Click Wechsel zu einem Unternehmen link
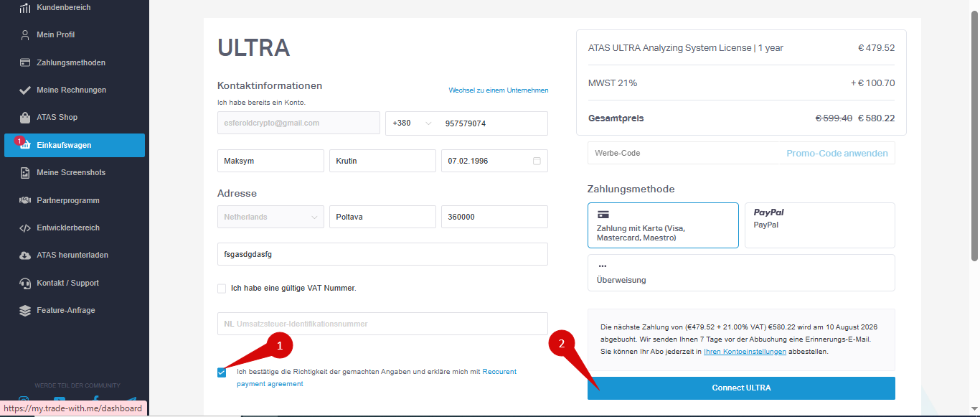This screenshot has width=980, height=417. [499, 90]
